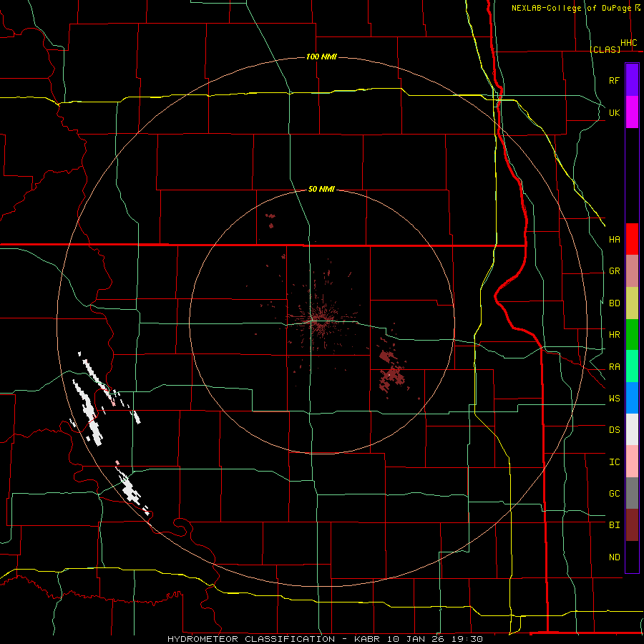Screen dimensions: 644x644
Task: Select the BD legend label
Action: [615, 303]
